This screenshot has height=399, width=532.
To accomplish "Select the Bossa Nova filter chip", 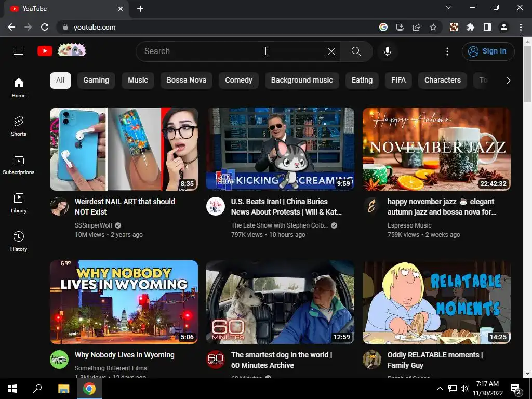I will coord(187,81).
